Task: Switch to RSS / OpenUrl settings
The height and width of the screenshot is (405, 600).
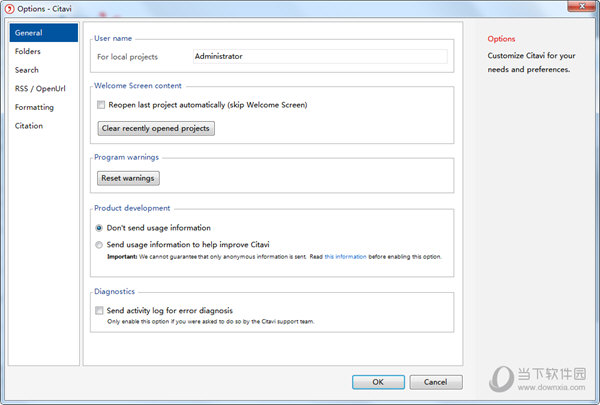Action: 40,88
